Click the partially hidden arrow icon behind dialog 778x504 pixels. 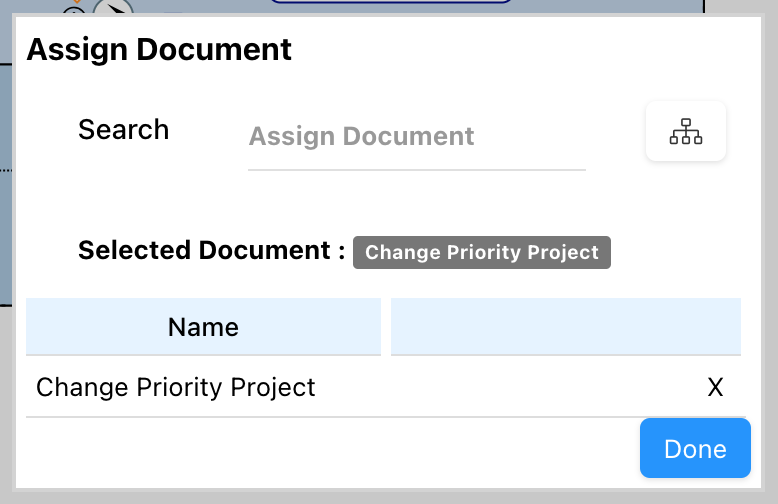point(117,9)
